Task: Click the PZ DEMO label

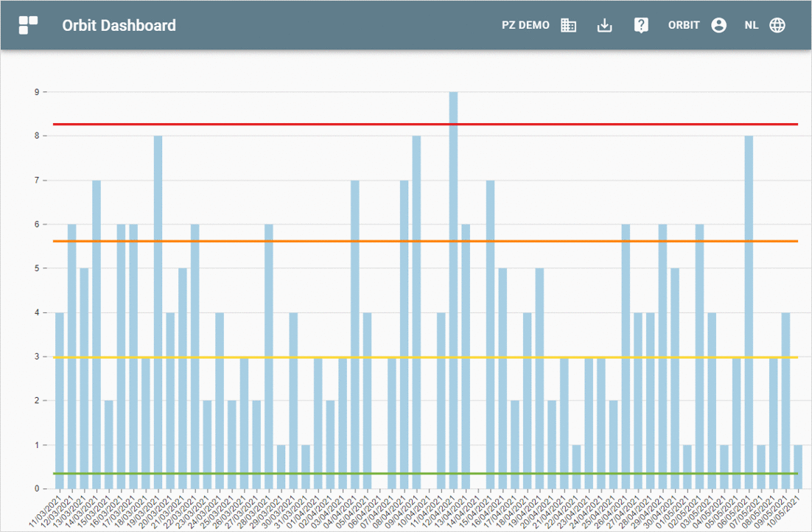Action: click(x=525, y=24)
